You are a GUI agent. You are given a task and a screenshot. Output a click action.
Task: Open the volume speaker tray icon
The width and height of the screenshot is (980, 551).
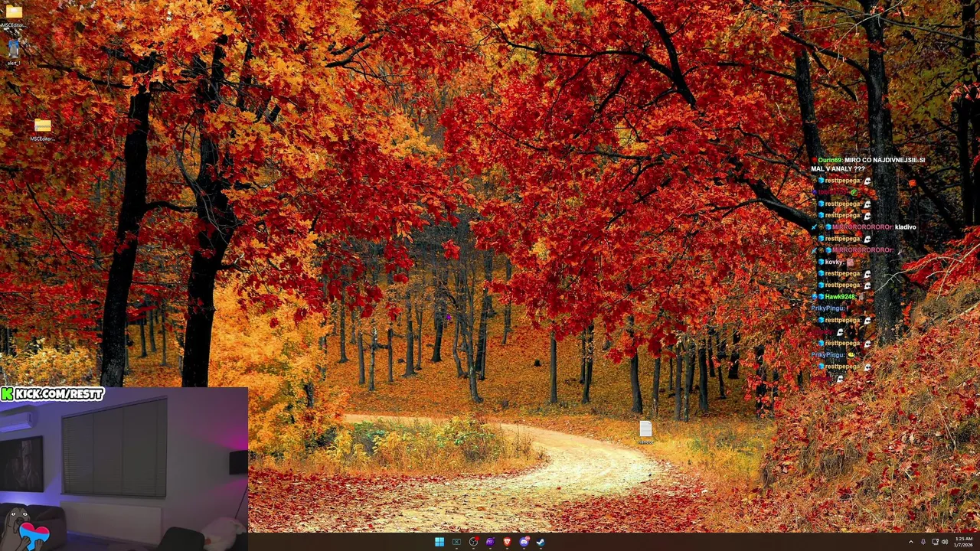pyautogui.click(x=944, y=542)
